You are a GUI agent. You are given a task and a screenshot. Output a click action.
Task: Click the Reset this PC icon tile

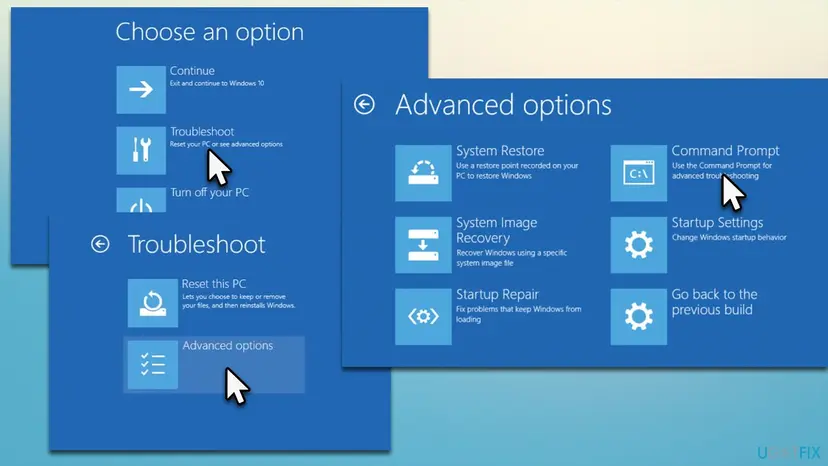[153, 303]
